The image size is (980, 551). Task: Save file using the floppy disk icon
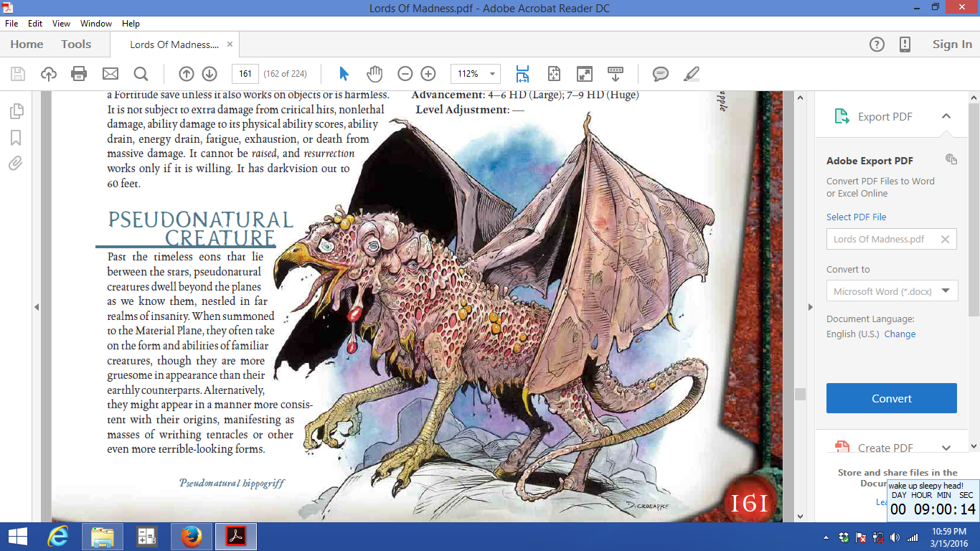18,74
